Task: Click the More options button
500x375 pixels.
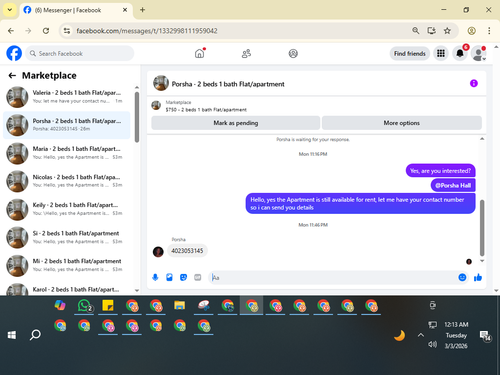Action: (x=402, y=123)
